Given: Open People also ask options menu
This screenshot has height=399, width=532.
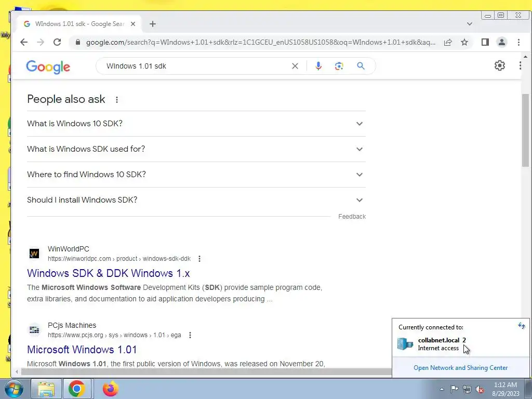Looking at the screenshot, I should pyautogui.click(x=117, y=100).
